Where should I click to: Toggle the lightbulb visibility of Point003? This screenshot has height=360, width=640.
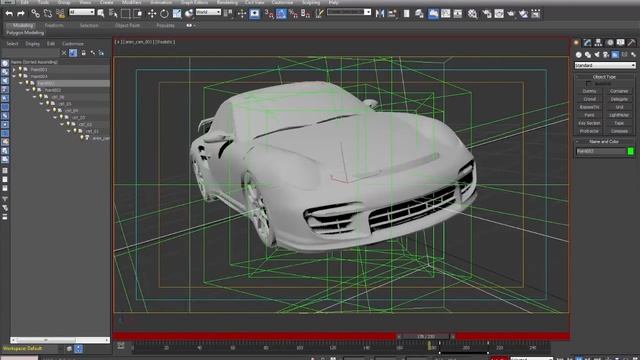point(20,70)
